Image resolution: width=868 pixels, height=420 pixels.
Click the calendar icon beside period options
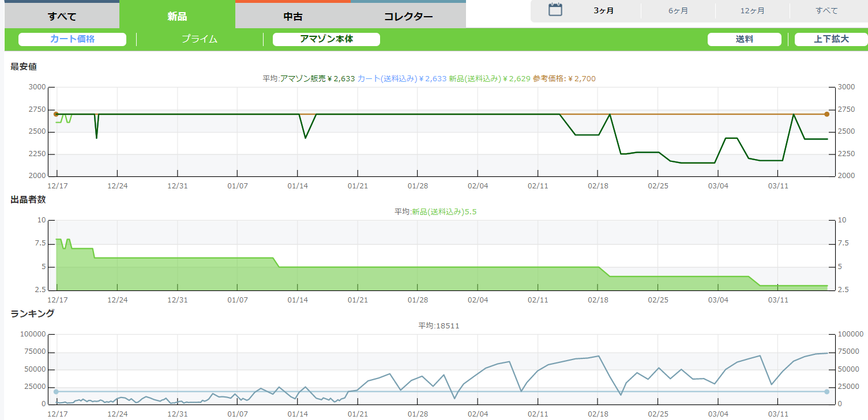tap(555, 10)
